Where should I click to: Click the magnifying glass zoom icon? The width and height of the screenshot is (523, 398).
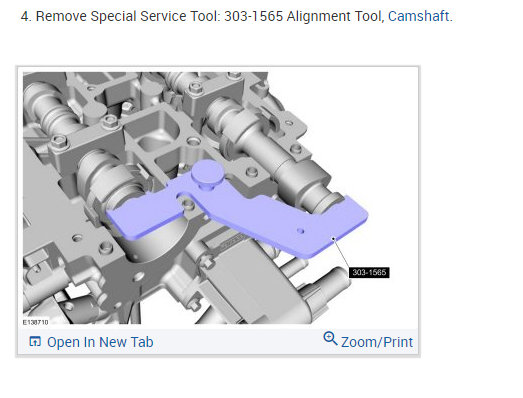pyautogui.click(x=330, y=338)
